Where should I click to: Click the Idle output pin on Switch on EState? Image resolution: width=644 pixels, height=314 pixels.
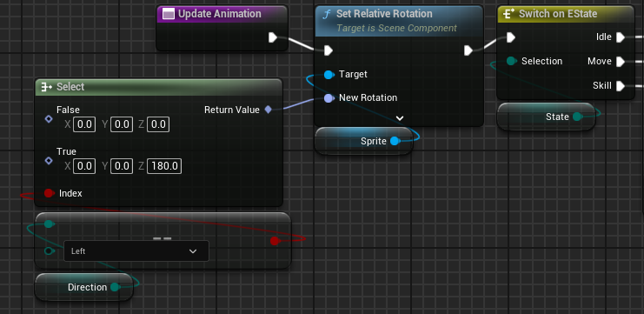coord(621,37)
